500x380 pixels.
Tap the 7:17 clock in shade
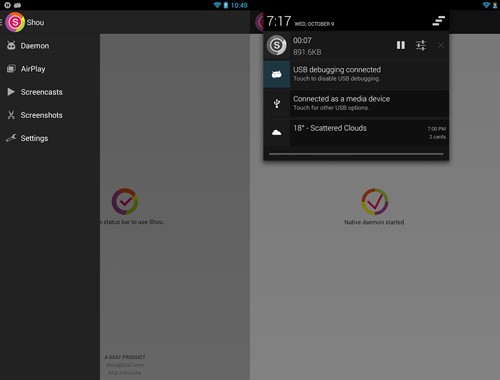click(x=279, y=21)
